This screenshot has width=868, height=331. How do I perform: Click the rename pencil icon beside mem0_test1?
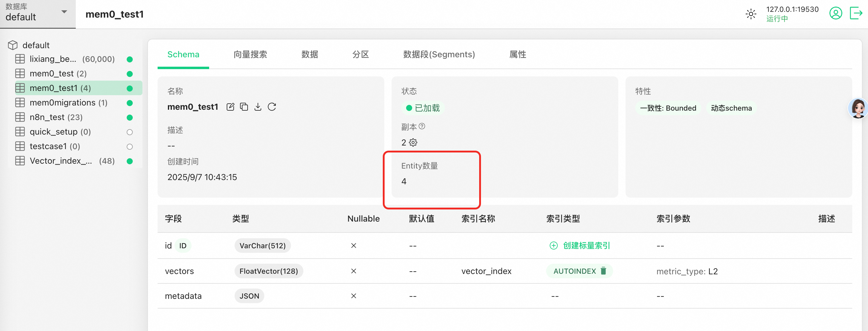click(x=230, y=107)
